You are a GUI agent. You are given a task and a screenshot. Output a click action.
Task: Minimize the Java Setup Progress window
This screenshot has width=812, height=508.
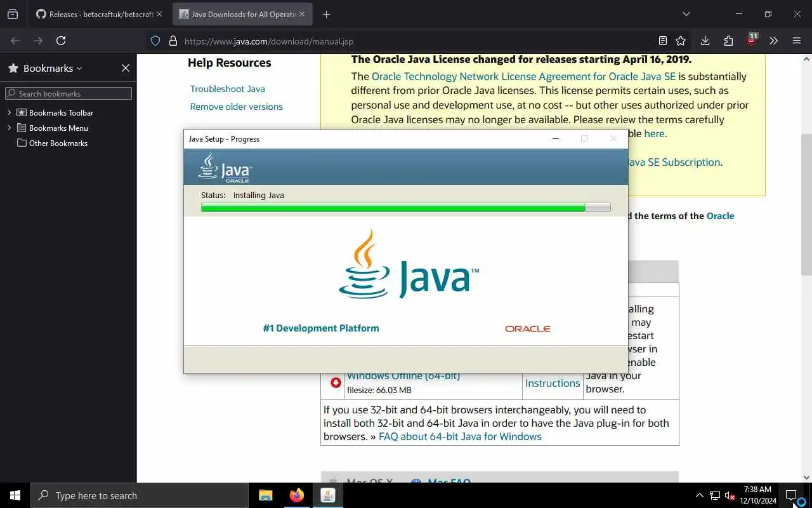tap(556, 138)
